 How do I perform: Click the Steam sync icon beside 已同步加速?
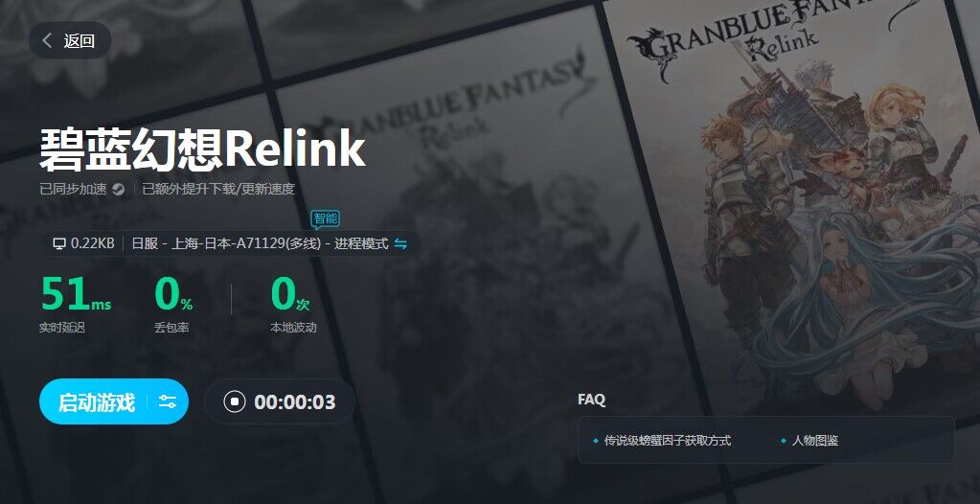[x=118, y=190]
